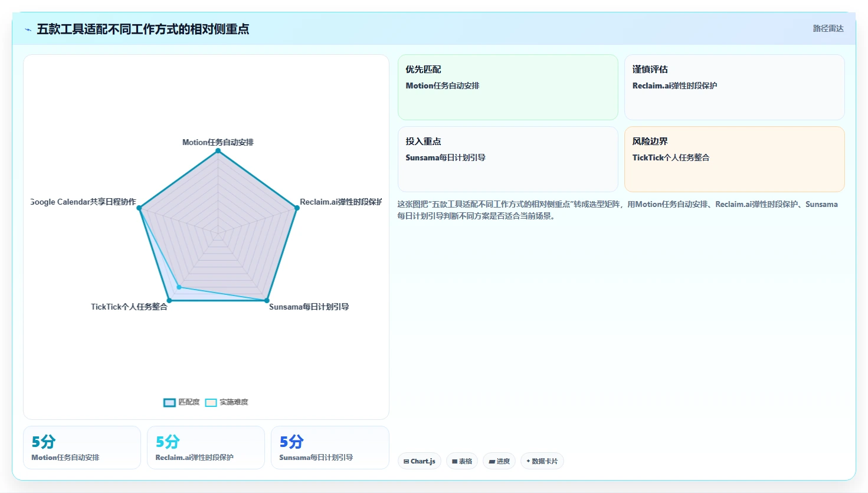Click the small icon before the dashboard title
Viewport: 868px width, 493px height.
(28, 29)
